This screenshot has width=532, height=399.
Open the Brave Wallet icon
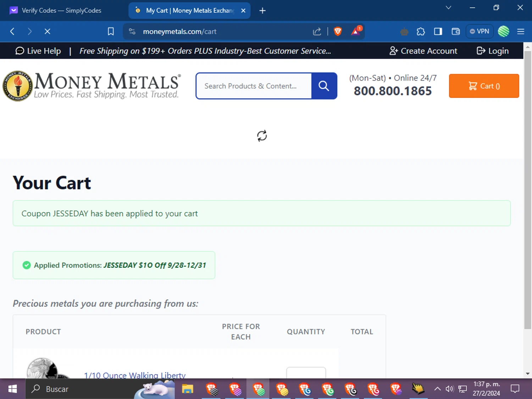(x=456, y=32)
